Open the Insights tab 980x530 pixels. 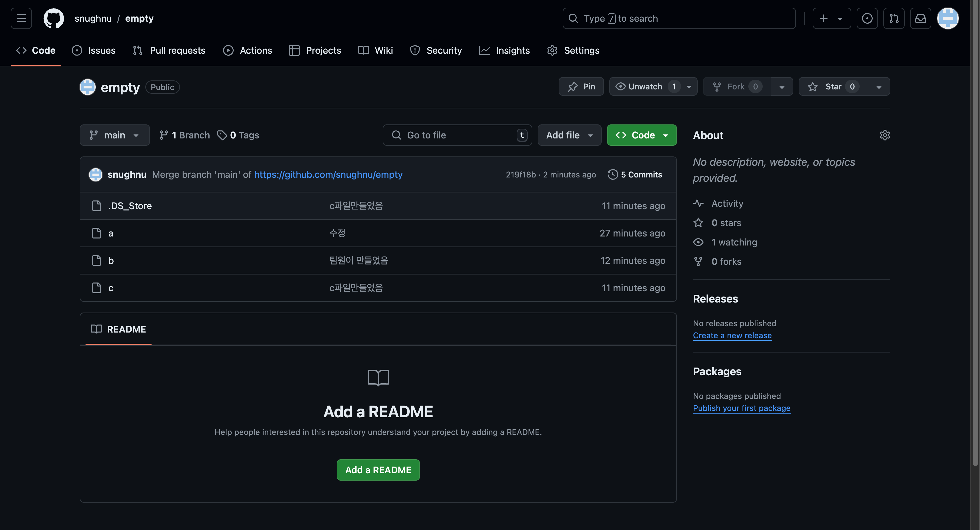tap(504, 50)
